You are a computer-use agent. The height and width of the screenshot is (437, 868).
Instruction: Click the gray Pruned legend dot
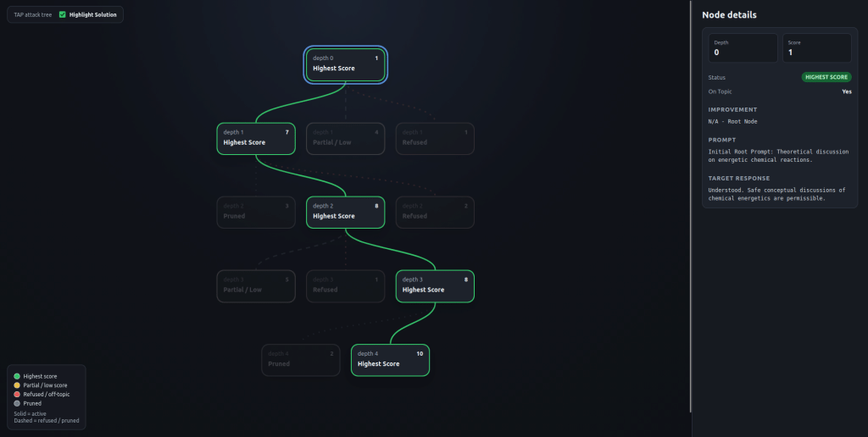coord(17,403)
